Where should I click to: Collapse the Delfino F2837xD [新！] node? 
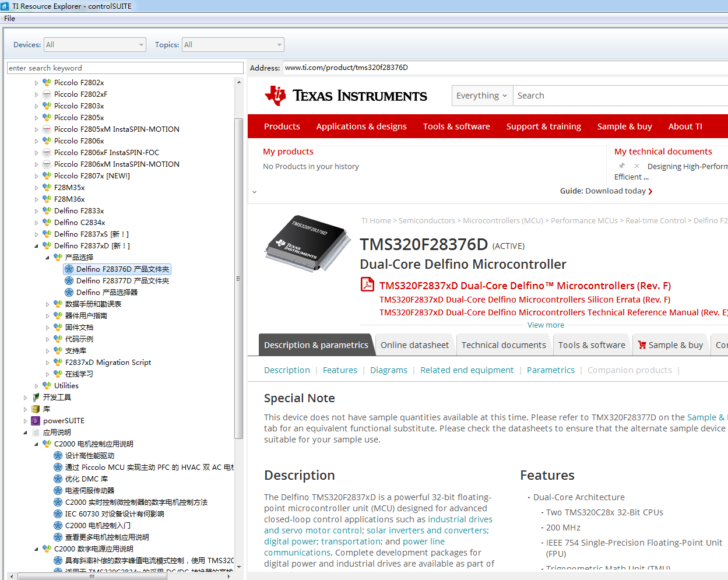click(36, 246)
